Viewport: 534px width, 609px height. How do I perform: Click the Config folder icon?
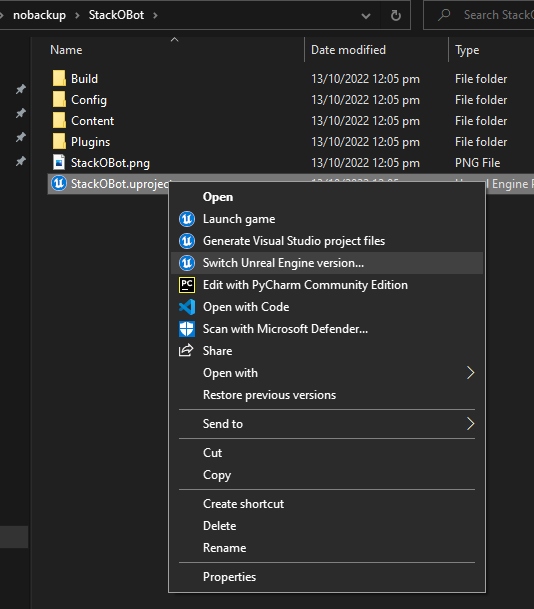click(59, 99)
